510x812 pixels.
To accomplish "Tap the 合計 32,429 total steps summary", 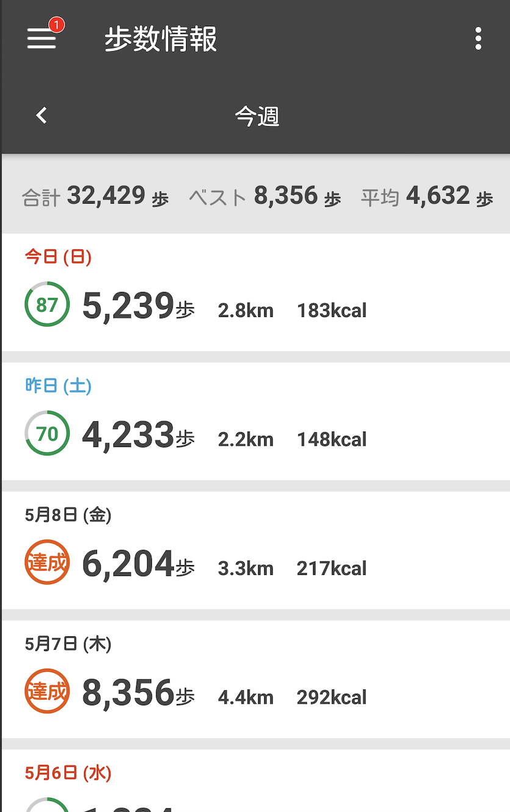I will (x=95, y=197).
